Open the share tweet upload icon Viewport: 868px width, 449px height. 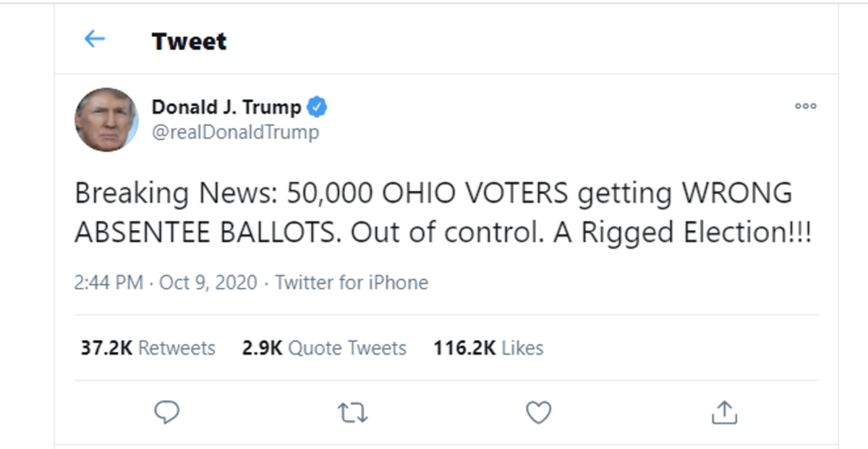pyautogui.click(x=724, y=412)
